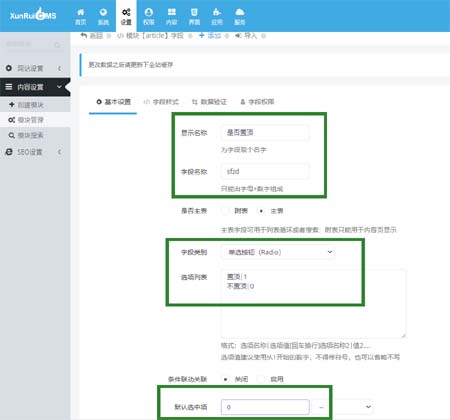Click the 字段名称 input containing sfzd
This screenshot has width=450, height=420.
point(265,171)
